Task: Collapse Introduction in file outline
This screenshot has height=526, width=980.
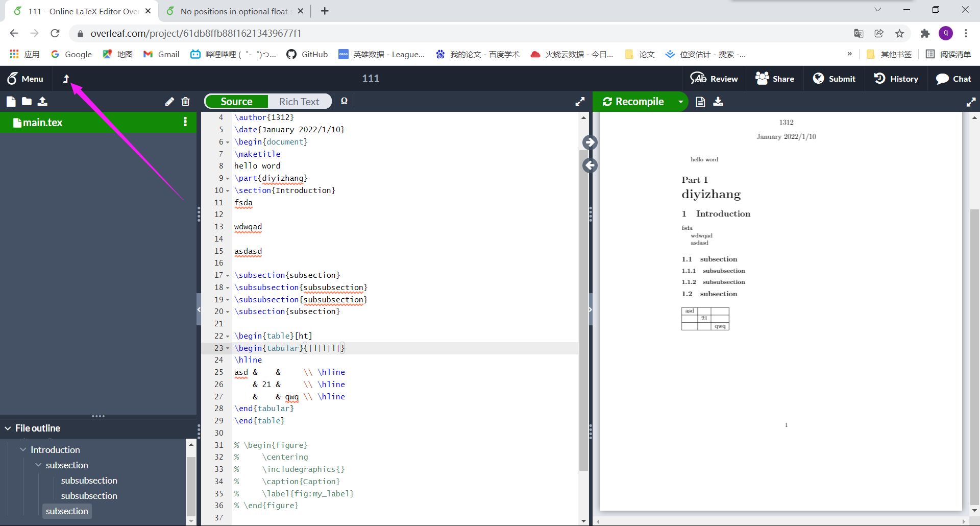Action: pyautogui.click(x=23, y=450)
